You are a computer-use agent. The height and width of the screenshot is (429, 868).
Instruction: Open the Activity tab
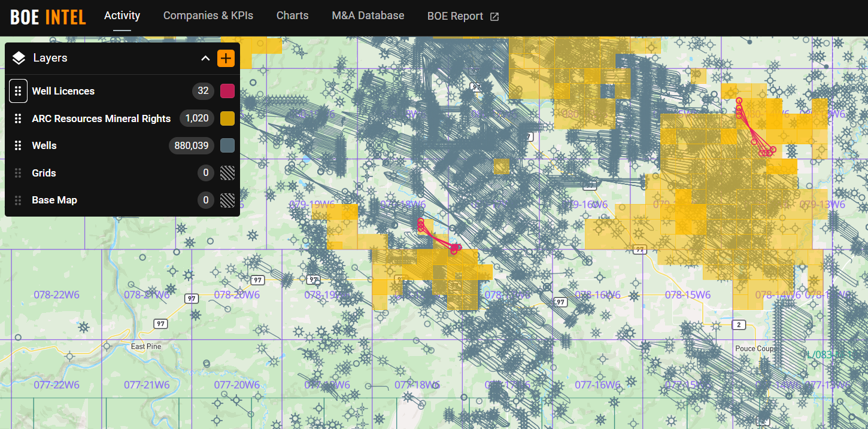coord(122,16)
